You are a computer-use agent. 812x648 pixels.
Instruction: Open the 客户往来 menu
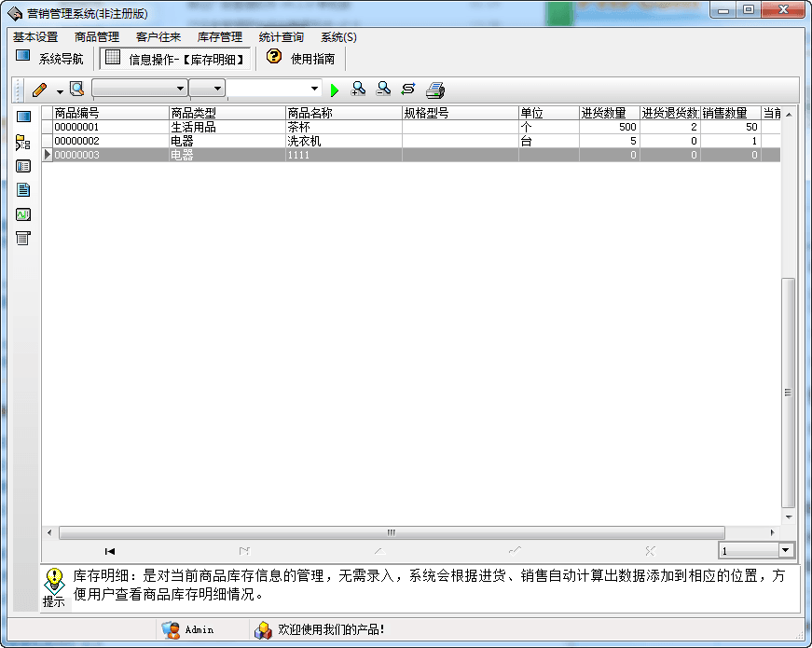coord(158,37)
